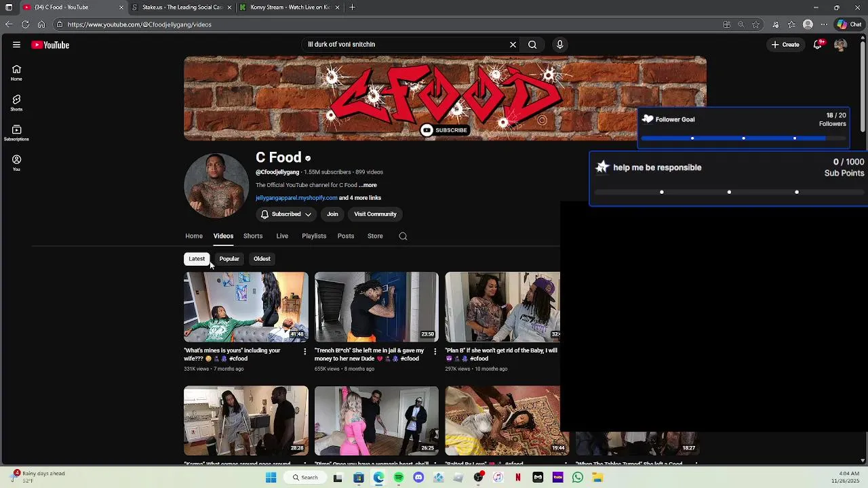This screenshot has height=488, width=868.
Task: Open YouTube notifications bell
Action: tap(818, 45)
